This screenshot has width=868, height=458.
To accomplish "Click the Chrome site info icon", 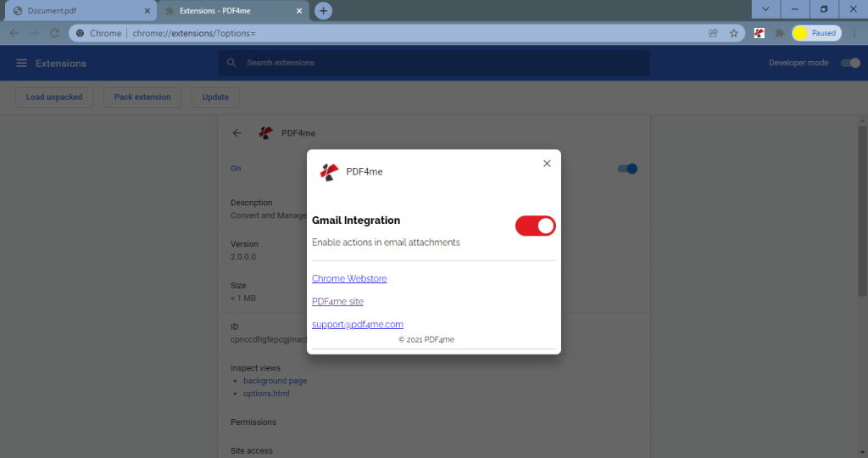I will (x=81, y=33).
